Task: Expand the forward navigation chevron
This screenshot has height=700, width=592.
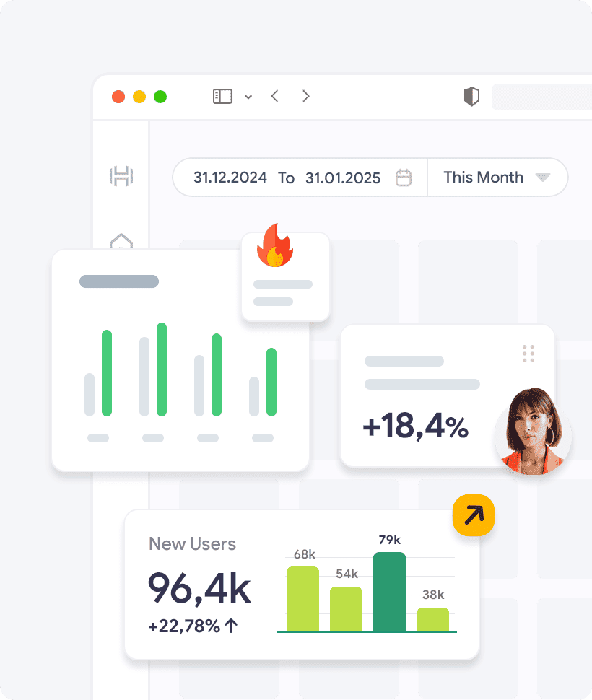Action: point(305,96)
